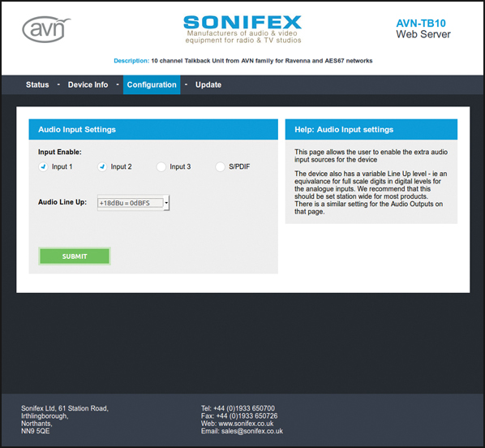Open the Audio Line Up dropdown arrow

pos(166,203)
